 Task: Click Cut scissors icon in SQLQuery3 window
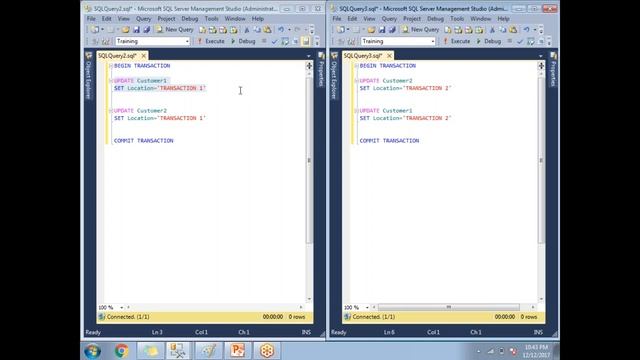pyautogui.click(x=492, y=30)
